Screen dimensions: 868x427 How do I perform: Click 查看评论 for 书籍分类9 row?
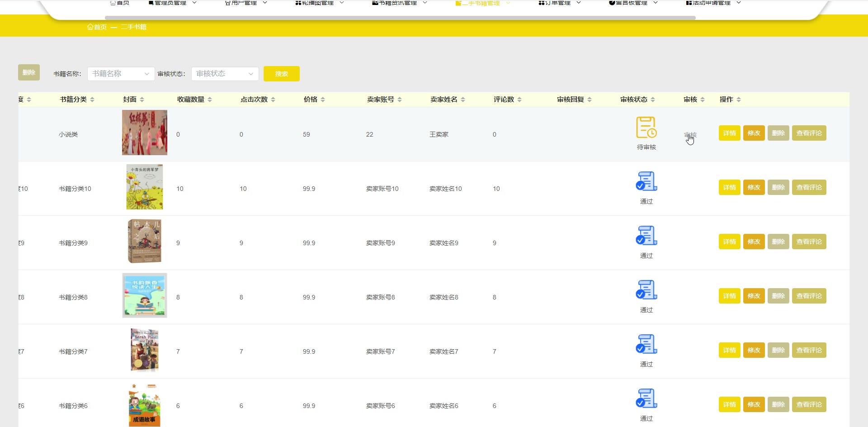coord(809,242)
